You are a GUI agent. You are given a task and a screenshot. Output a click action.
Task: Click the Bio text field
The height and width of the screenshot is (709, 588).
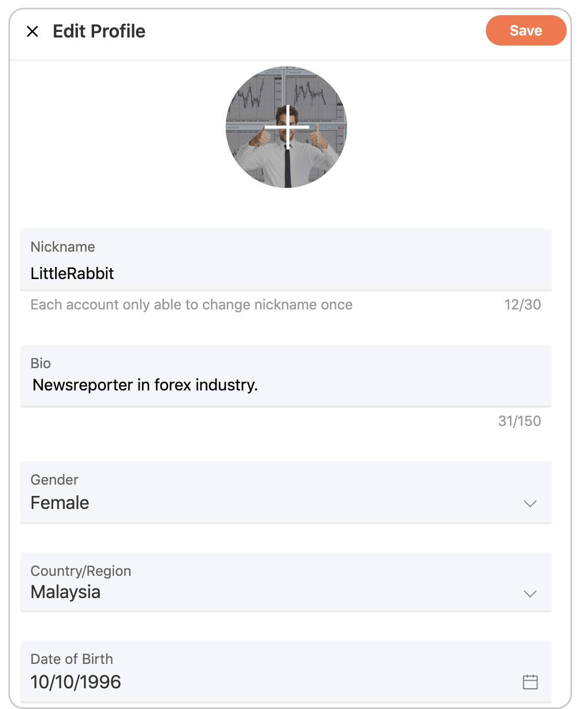[x=285, y=376]
